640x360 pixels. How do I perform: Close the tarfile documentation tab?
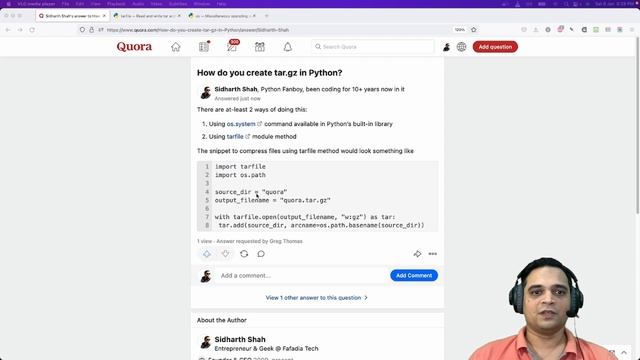point(179,16)
